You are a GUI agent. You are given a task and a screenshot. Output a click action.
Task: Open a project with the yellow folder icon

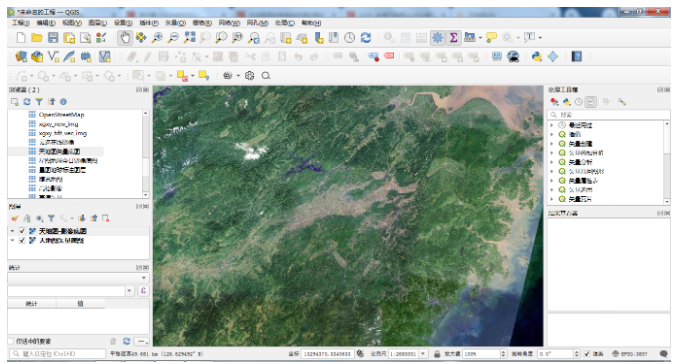37,38
